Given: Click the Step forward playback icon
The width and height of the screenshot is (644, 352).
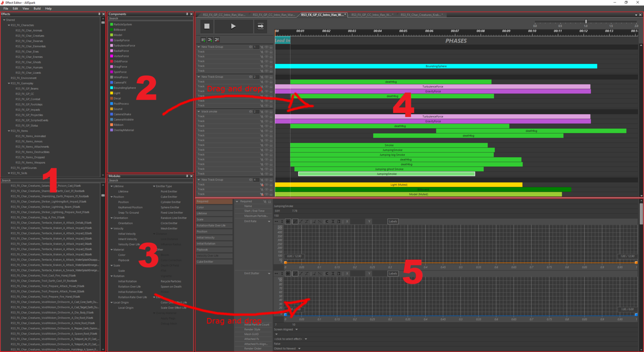Looking at the screenshot, I should coord(261,26).
